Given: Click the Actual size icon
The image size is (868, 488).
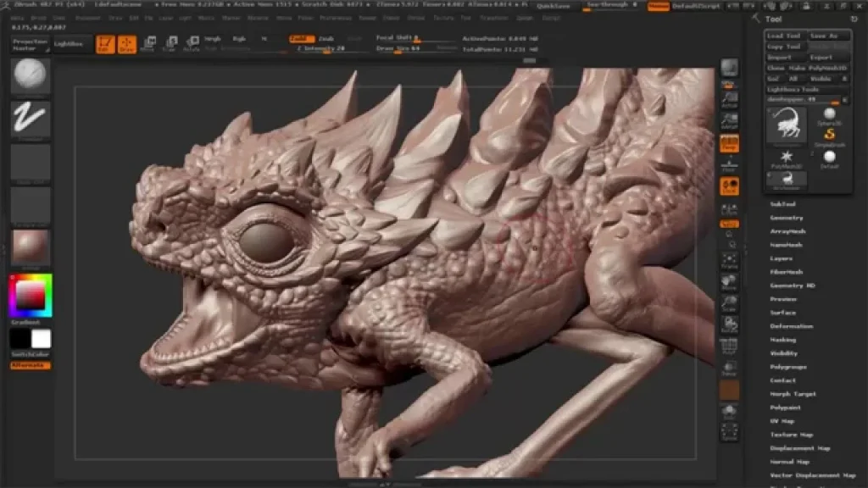Looking at the screenshot, I should (729, 100).
